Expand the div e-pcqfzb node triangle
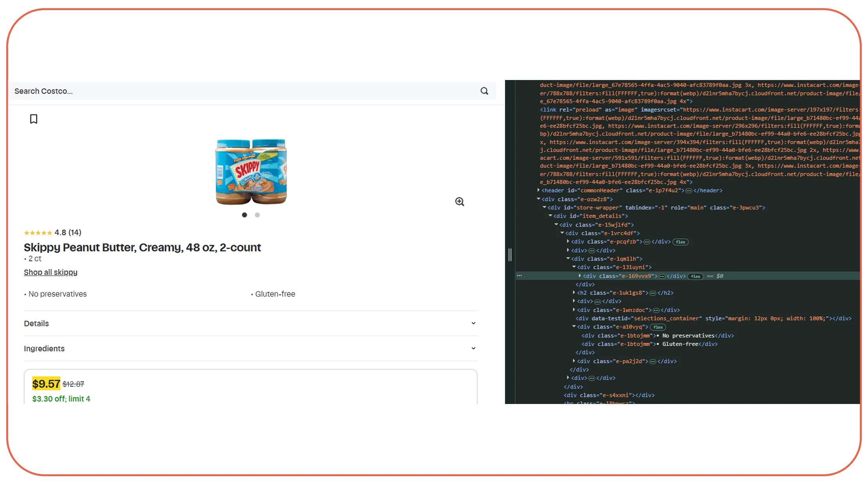The width and height of the screenshot is (868, 484). [568, 242]
